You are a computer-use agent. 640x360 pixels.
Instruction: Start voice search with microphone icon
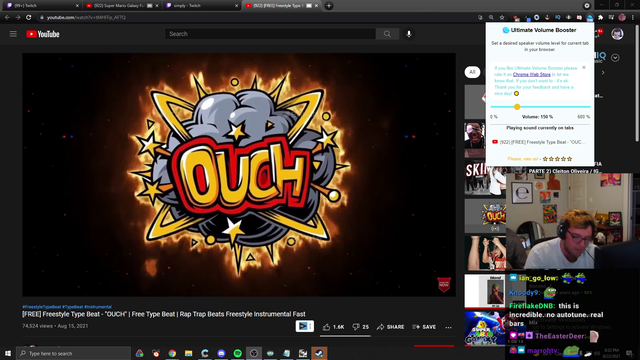[409, 34]
